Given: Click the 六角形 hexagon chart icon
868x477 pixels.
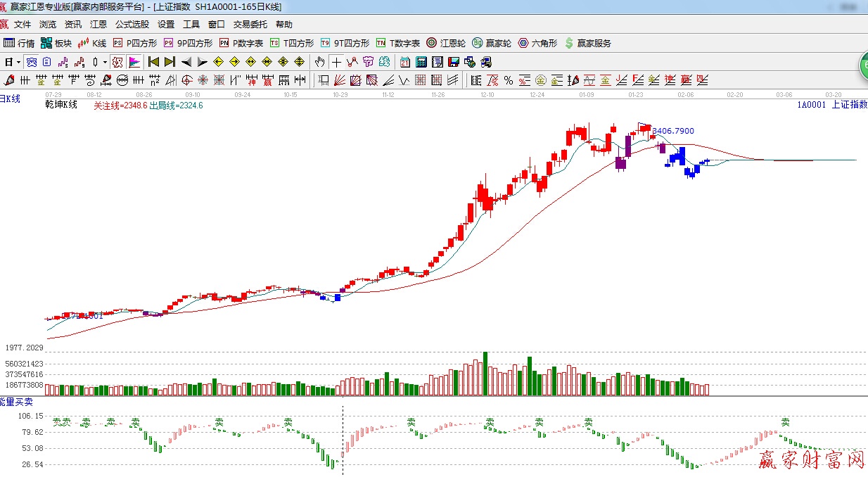Looking at the screenshot, I should point(537,43).
